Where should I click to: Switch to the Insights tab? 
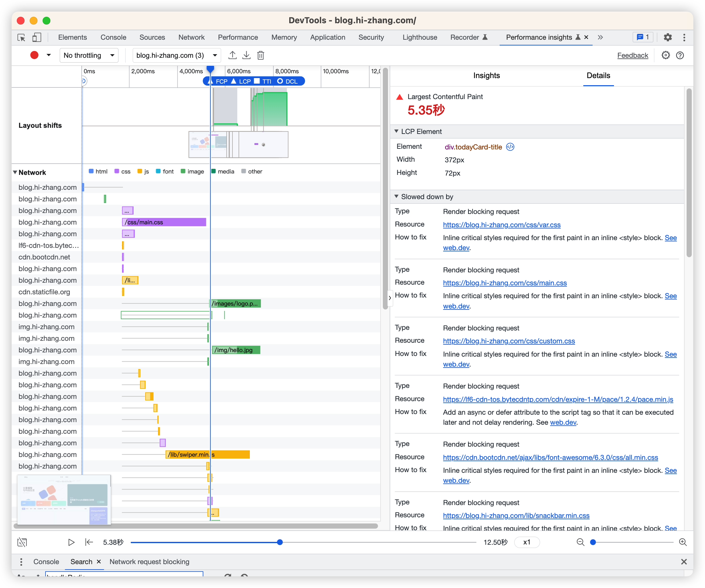(x=486, y=76)
